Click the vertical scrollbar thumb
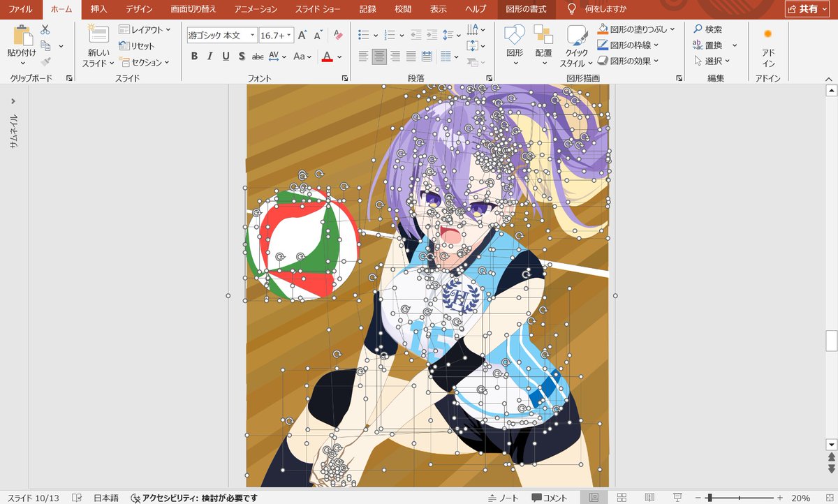 coord(831,340)
